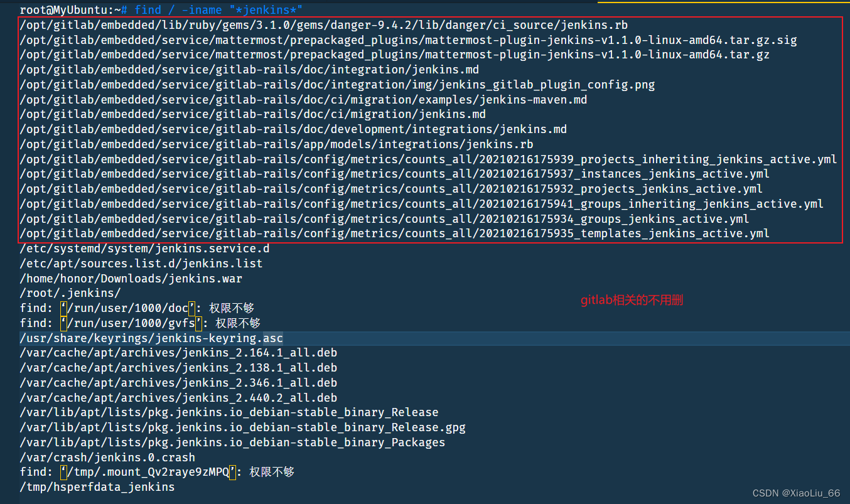
Task: Click the /run/user/1000/doc permission error line
Action: pyautogui.click(x=137, y=308)
